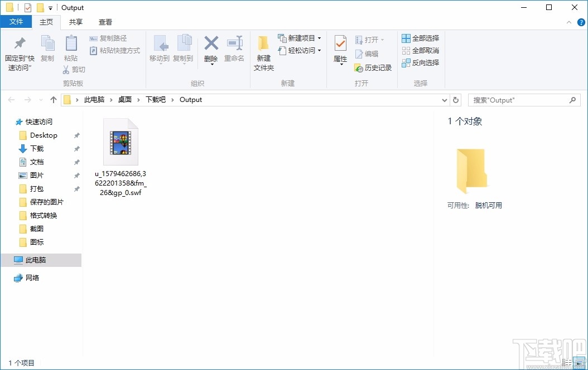
Task: Click the 粘贴 (Paste) icon
Action: point(71,50)
